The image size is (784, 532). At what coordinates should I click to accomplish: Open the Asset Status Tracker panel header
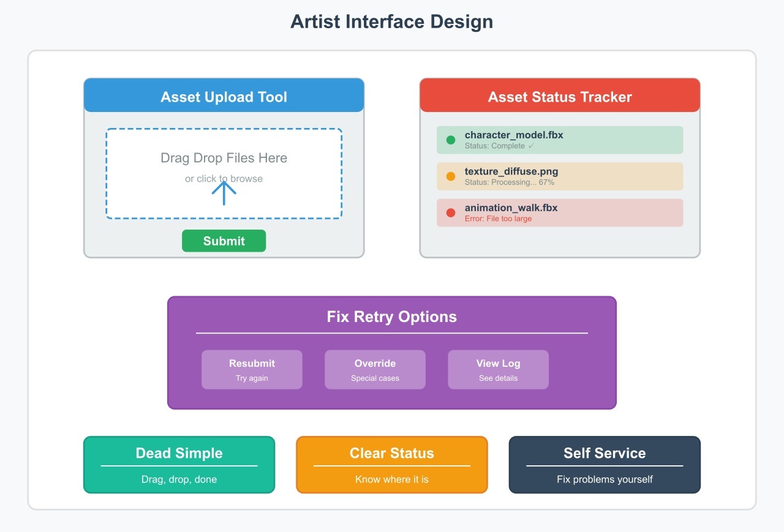(x=559, y=97)
